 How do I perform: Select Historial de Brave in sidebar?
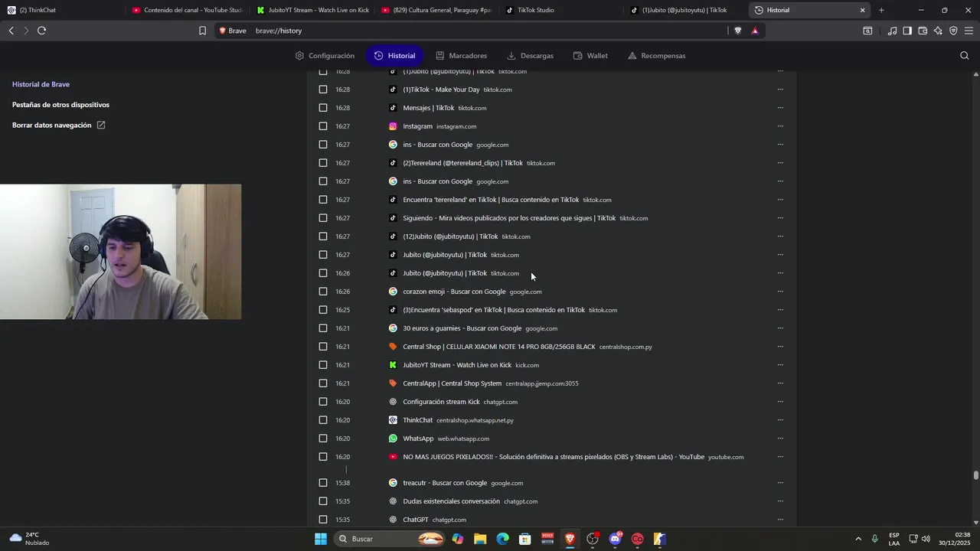[x=41, y=84]
